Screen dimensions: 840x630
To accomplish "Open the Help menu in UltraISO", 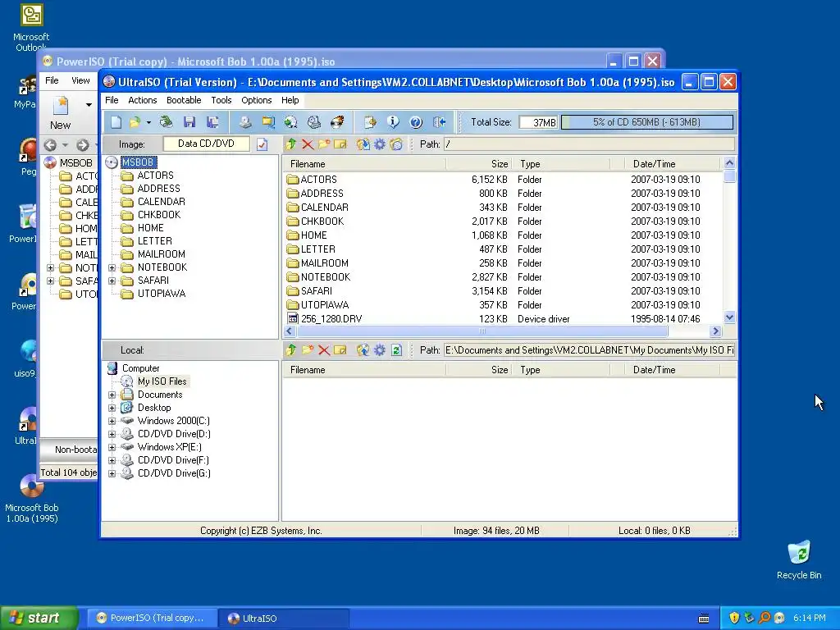I will coord(290,100).
